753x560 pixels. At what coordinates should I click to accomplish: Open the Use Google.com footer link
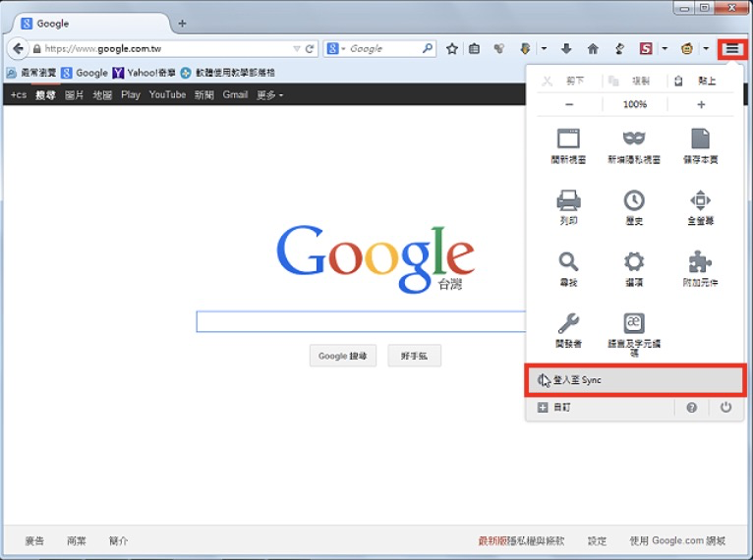pyautogui.click(x=677, y=540)
